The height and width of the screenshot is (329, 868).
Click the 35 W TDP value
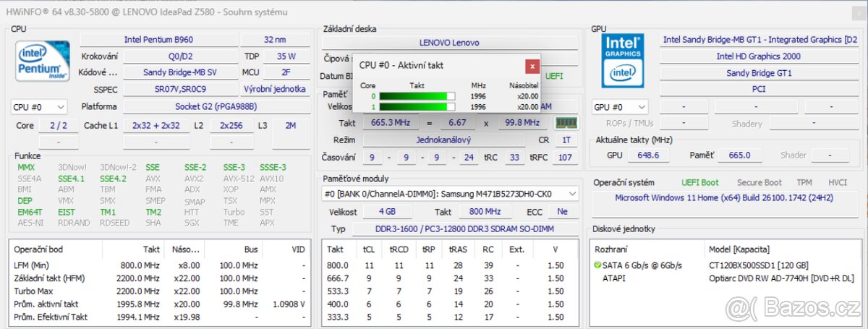(x=286, y=56)
